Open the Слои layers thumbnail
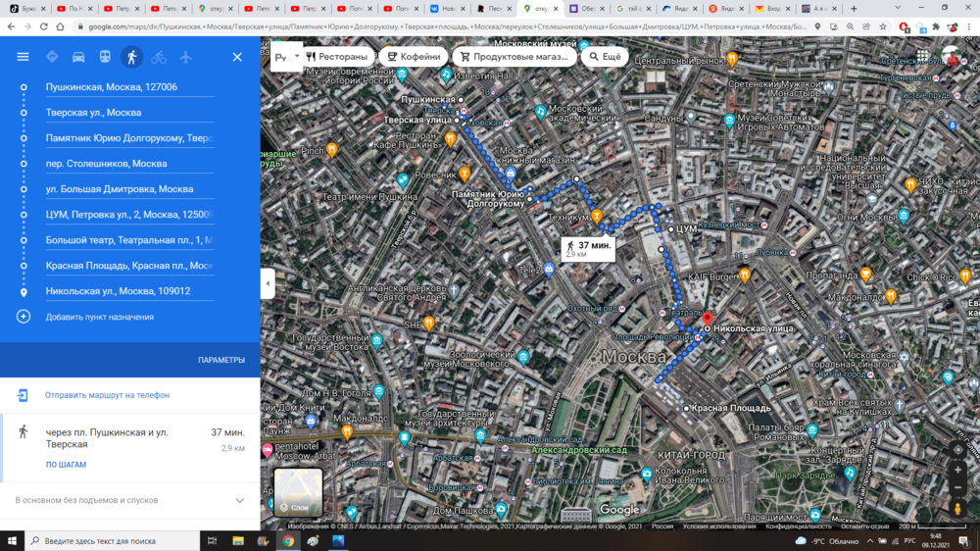 tap(298, 493)
